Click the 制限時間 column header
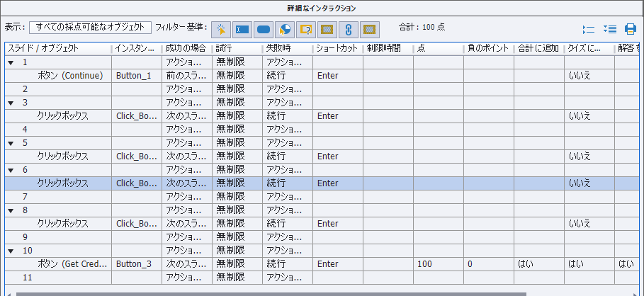This screenshot has width=644, height=296. pyautogui.click(x=388, y=48)
